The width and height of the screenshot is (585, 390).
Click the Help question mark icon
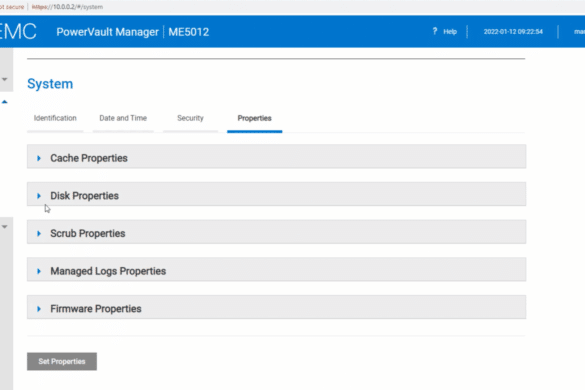435,31
